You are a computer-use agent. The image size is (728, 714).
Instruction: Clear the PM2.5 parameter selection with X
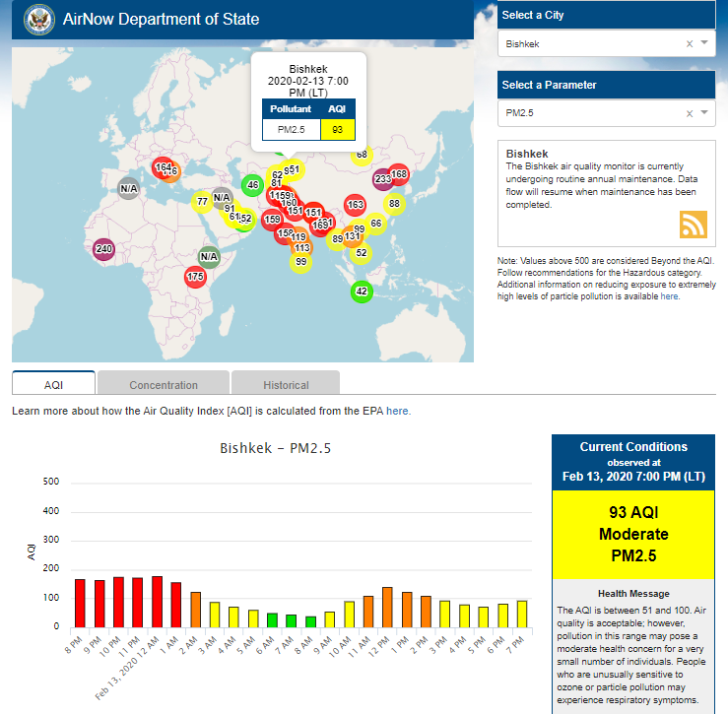pos(690,113)
